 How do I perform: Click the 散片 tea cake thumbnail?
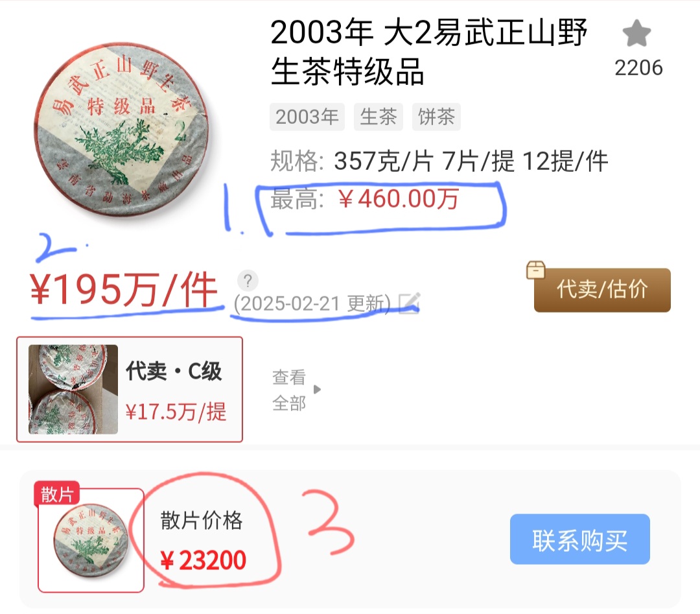coord(91,540)
